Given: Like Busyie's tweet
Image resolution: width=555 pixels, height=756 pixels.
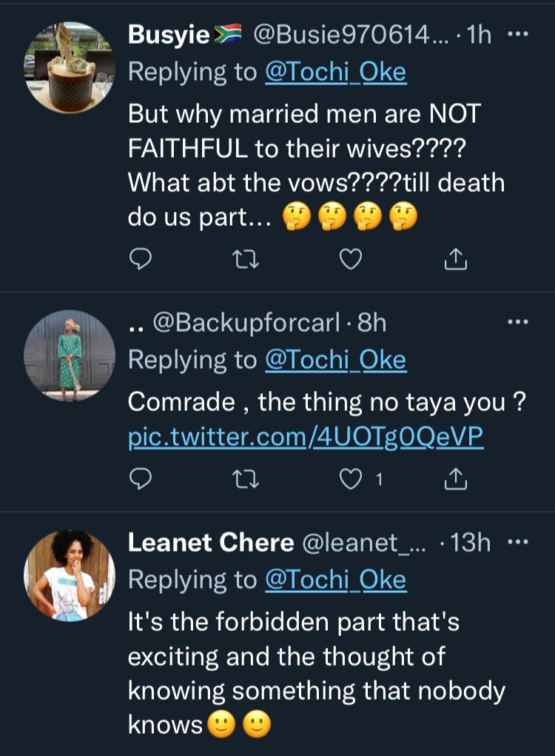Looking at the screenshot, I should 350,256.
